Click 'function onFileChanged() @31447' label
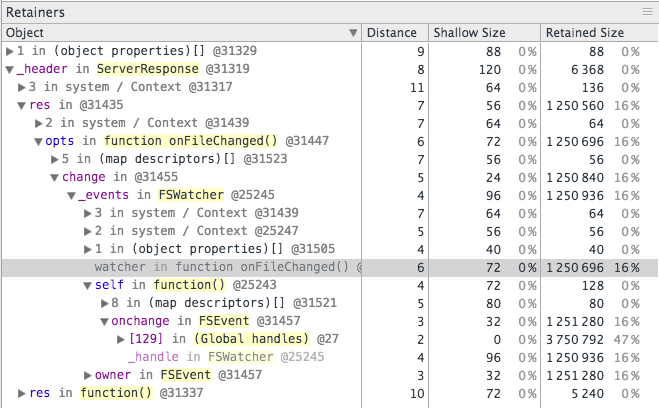Screen dimensions: 659x408 coord(216,141)
